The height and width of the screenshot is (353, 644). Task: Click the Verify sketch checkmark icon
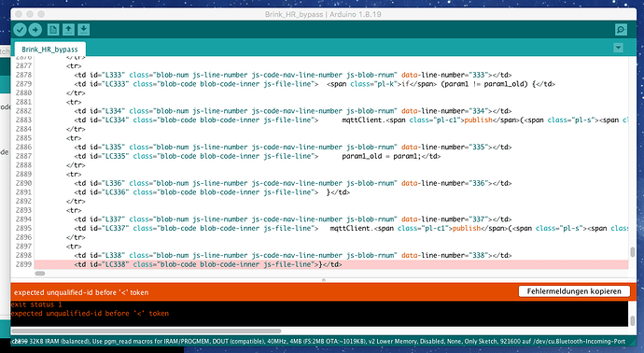click(x=20, y=30)
